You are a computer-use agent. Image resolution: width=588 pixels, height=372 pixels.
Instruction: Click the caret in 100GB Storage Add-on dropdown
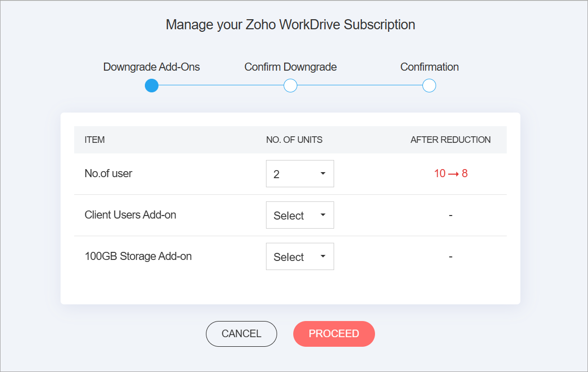(323, 256)
